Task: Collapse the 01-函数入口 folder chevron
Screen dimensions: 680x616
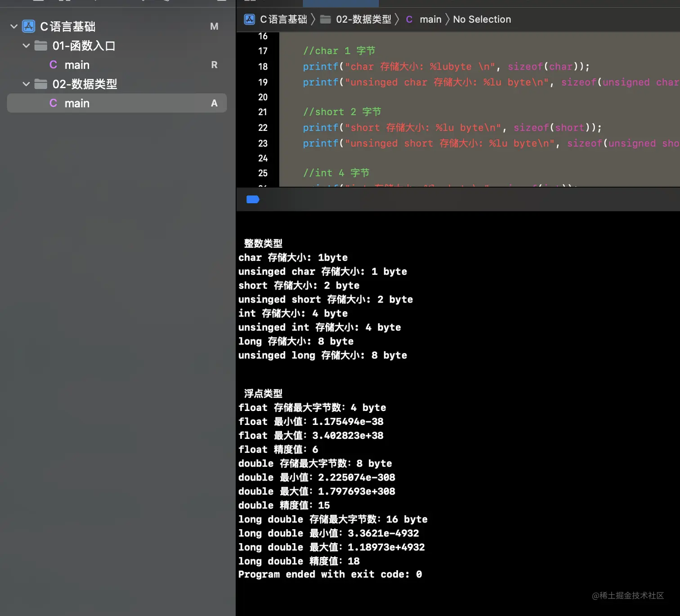Action: tap(26, 46)
